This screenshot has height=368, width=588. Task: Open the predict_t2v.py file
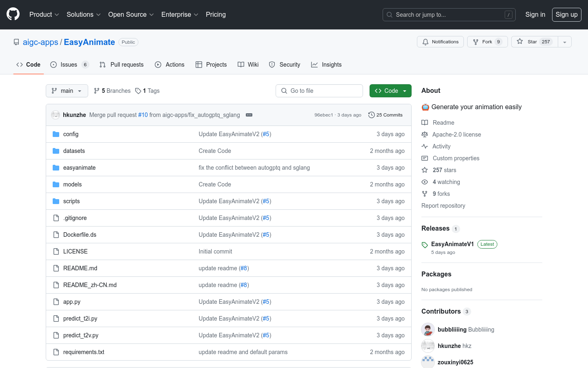pyautogui.click(x=81, y=335)
